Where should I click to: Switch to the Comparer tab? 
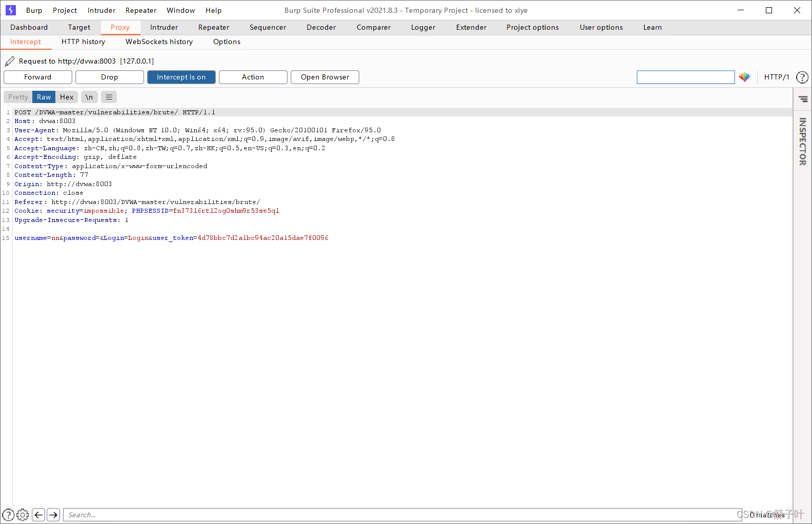coord(374,27)
